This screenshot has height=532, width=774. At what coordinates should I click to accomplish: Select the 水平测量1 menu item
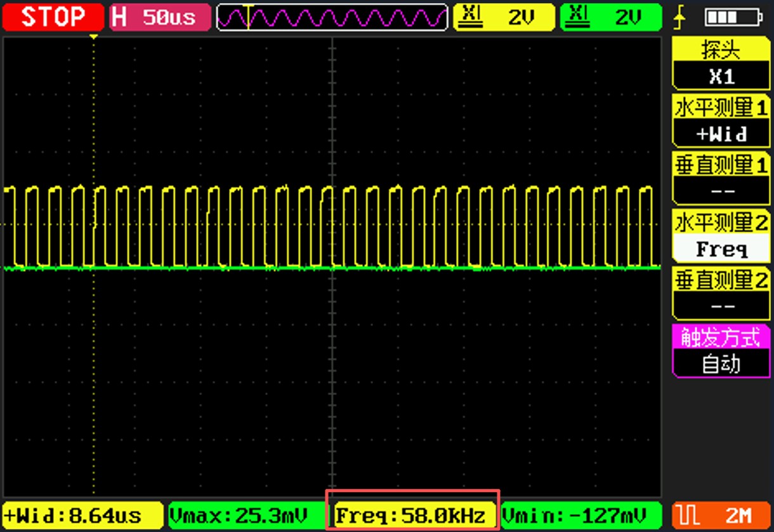click(x=721, y=108)
